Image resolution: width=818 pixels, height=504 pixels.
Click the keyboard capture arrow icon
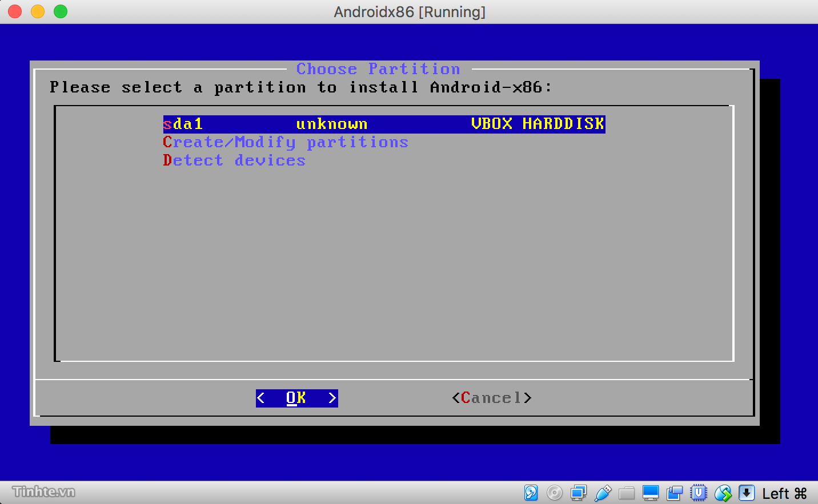pos(747,493)
